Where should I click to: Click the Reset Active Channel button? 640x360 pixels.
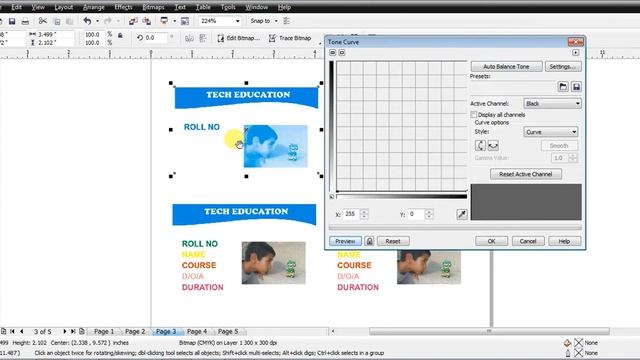click(526, 174)
